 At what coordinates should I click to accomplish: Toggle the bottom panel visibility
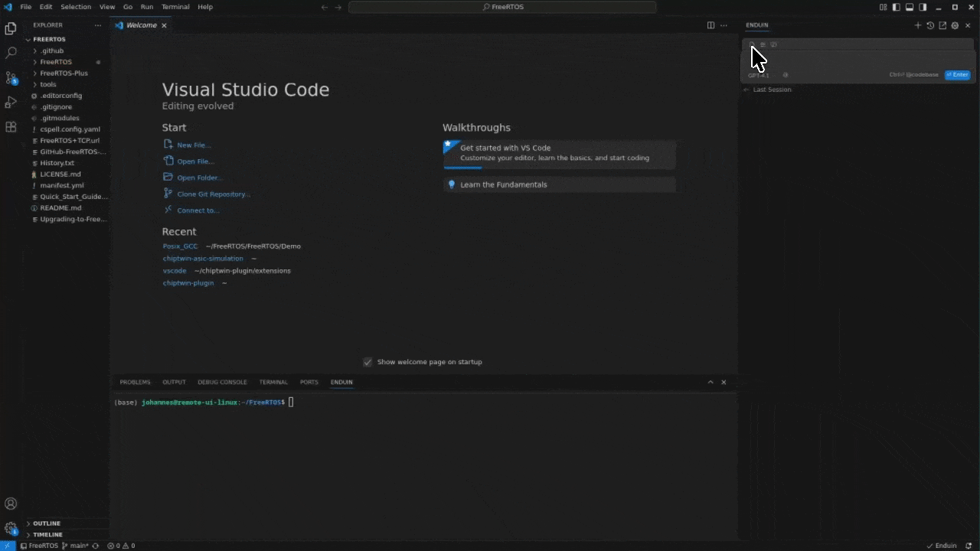coord(910,7)
